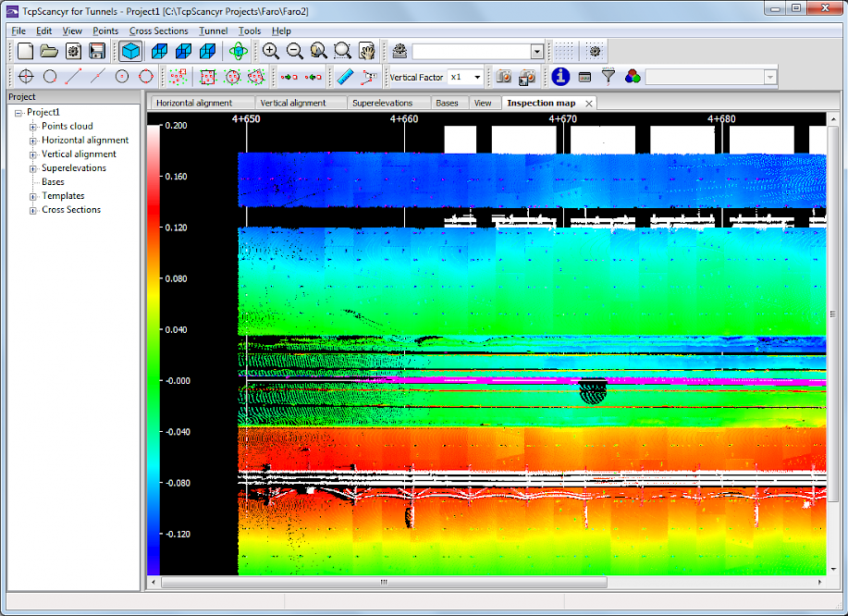The width and height of the screenshot is (848, 616).
Task: Select the Pan hand tool
Action: point(367,51)
